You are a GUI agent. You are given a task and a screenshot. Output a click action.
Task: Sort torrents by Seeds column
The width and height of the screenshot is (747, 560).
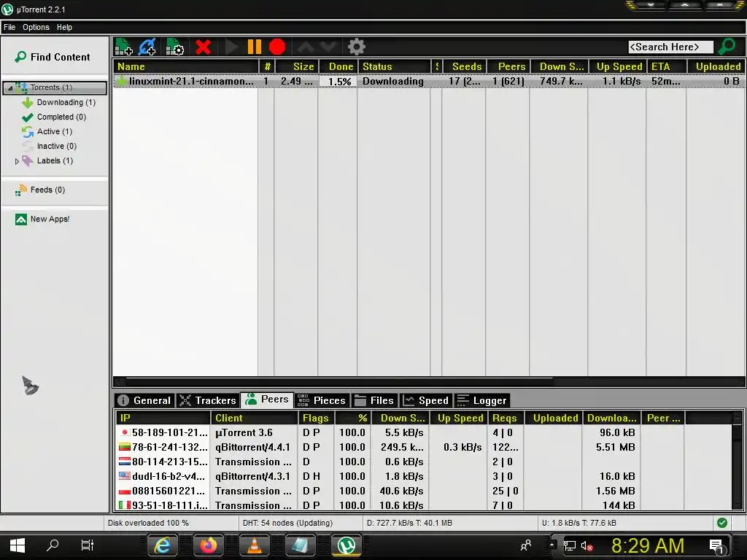point(464,66)
